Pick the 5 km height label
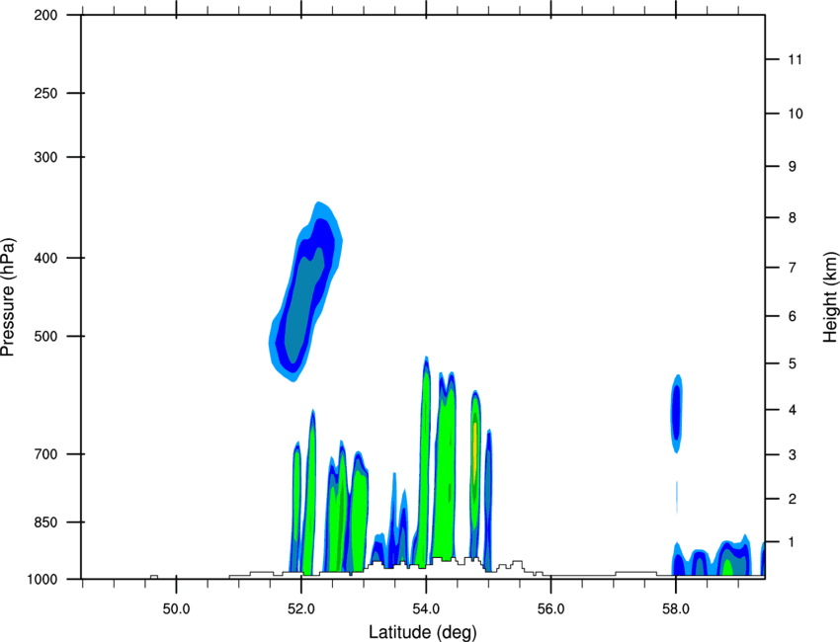The height and width of the screenshot is (642, 840). click(x=793, y=364)
